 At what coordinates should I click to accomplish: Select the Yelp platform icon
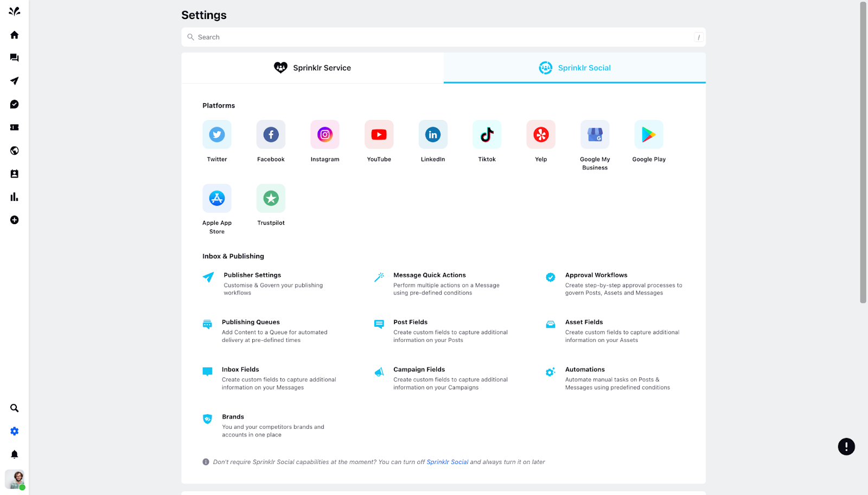(x=541, y=135)
